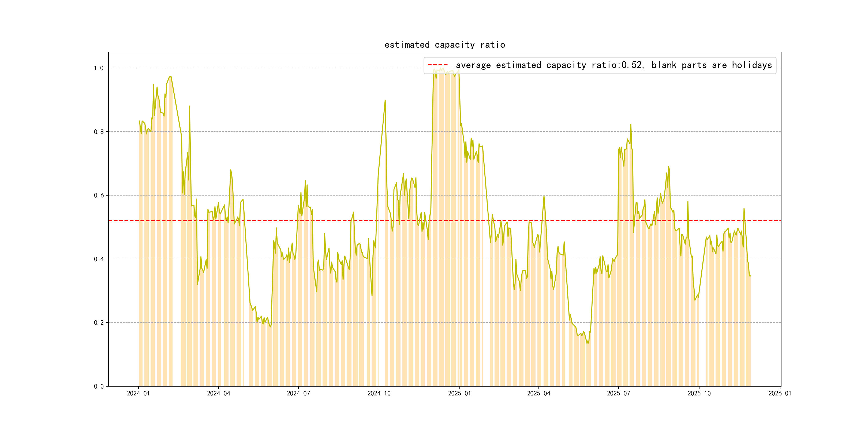Click the 2024-07 x-axis label
Image resolution: width=868 pixels, height=434 pixels.
tap(298, 394)
